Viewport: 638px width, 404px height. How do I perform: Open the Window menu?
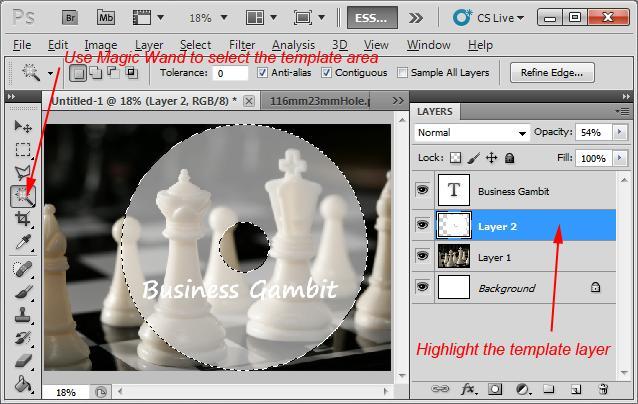pyautogui.click(x=428, y=45)
